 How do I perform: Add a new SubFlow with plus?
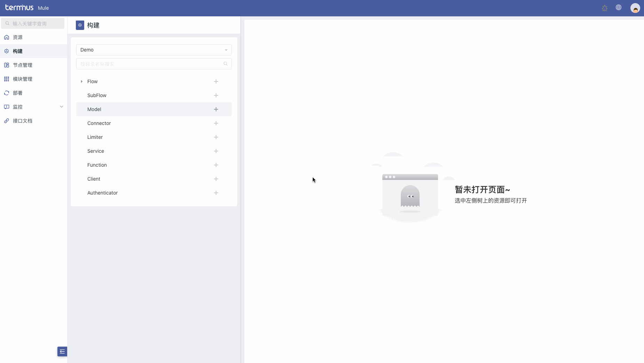click(216, 95)
